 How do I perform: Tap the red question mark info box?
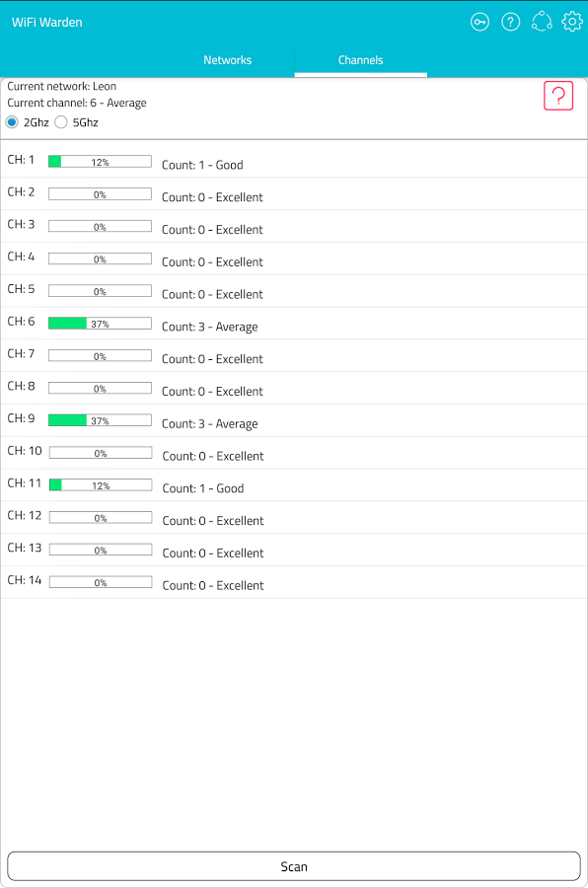(x=558, y=96)
